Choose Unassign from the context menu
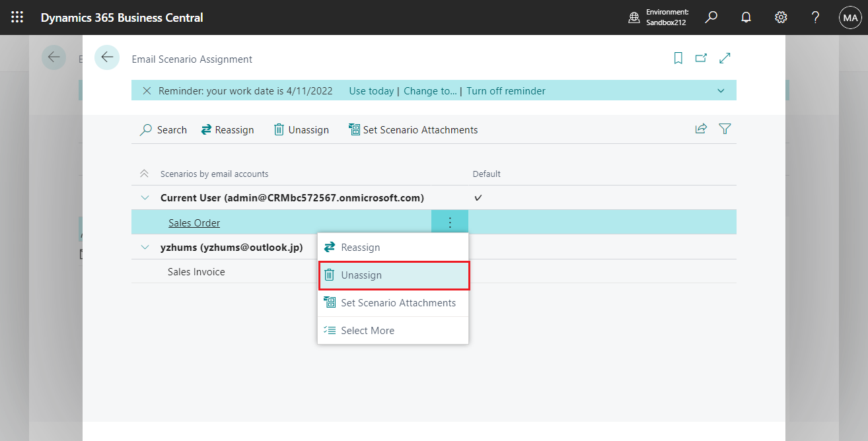The width and height of the screenshot is (868, 441). coord(394,275)
